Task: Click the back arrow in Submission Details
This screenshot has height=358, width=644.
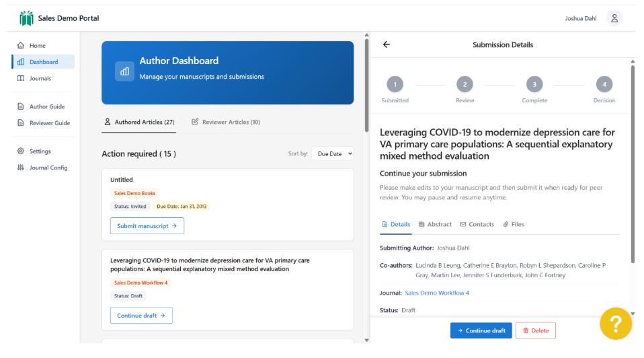Action: pyautogui.click(x=386, y=44)
